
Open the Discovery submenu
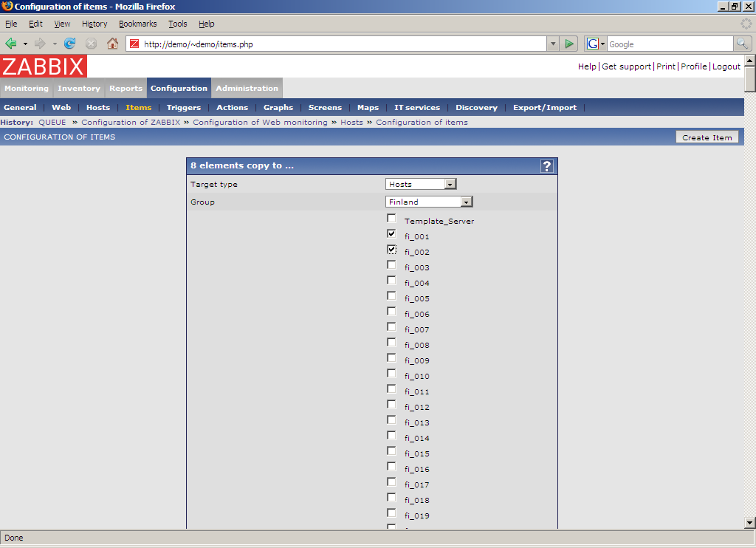point(476,108)
